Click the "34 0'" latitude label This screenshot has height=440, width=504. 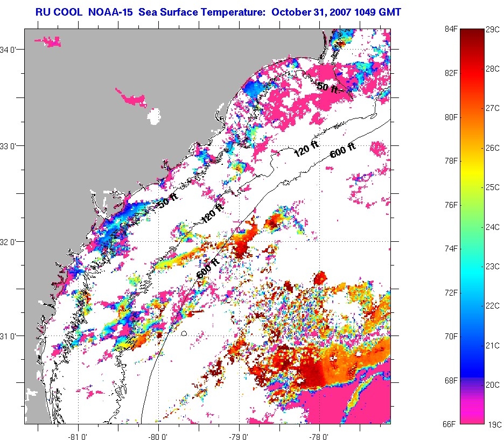pos(8,50)
